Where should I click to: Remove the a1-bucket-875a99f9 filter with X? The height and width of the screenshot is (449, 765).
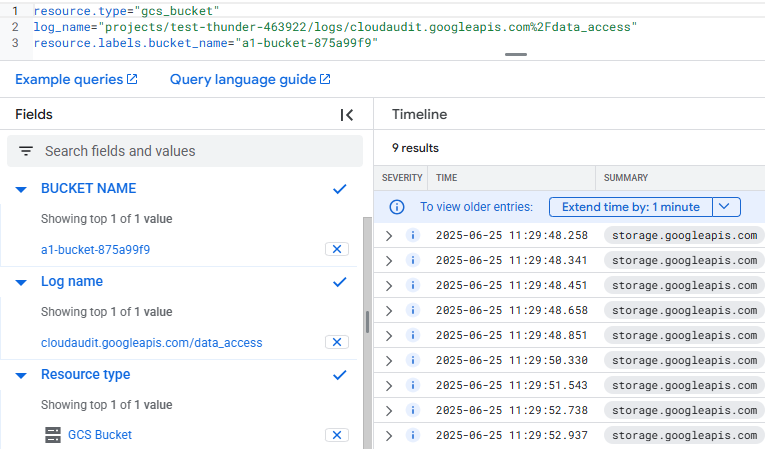click(x=337, y=249)
